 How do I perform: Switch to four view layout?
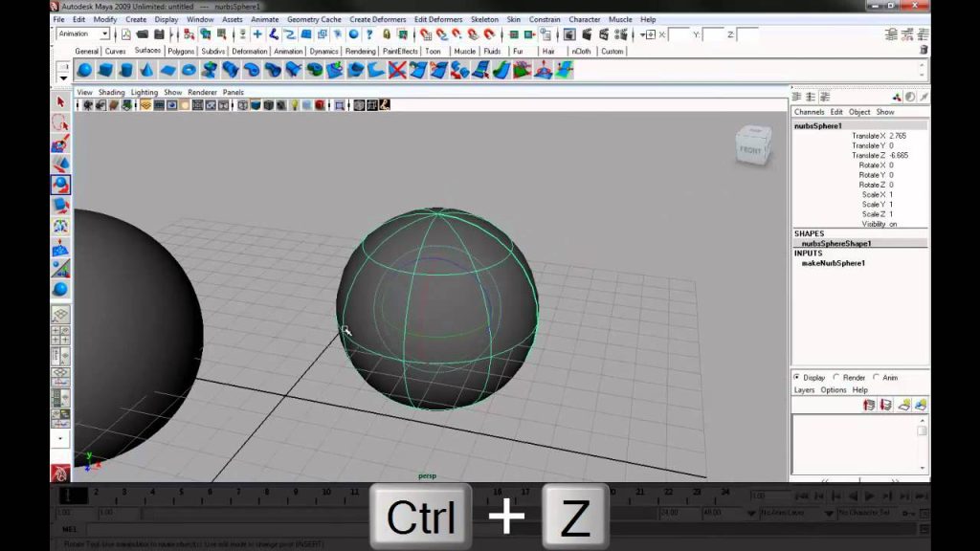click(60, 335)
